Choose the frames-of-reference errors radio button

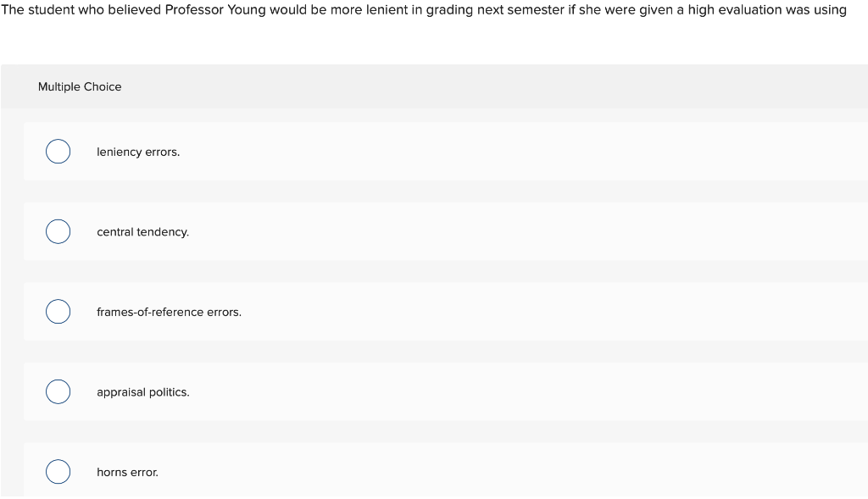(58, 311)
